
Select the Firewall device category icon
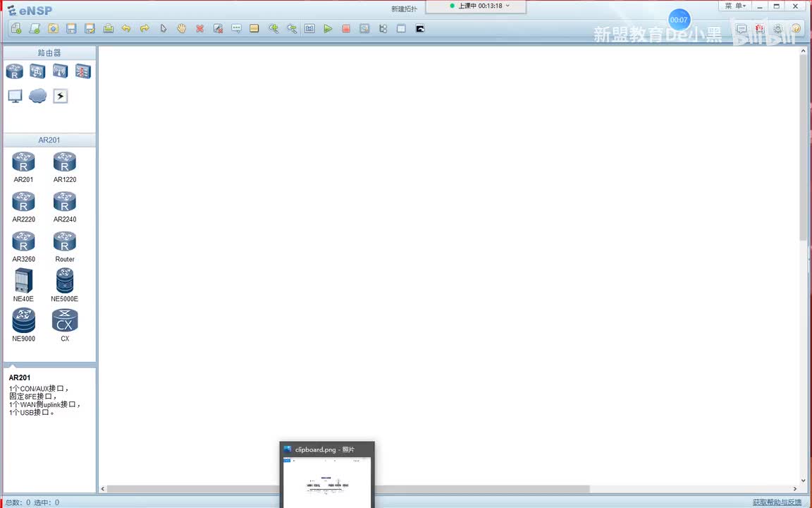(x=83, y=71)
